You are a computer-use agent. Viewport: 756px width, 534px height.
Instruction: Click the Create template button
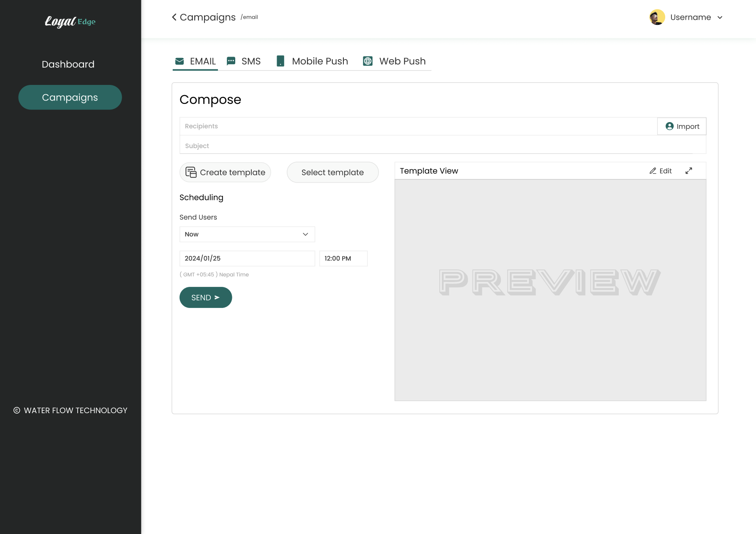pyautogui.click(x=225, y=172)
